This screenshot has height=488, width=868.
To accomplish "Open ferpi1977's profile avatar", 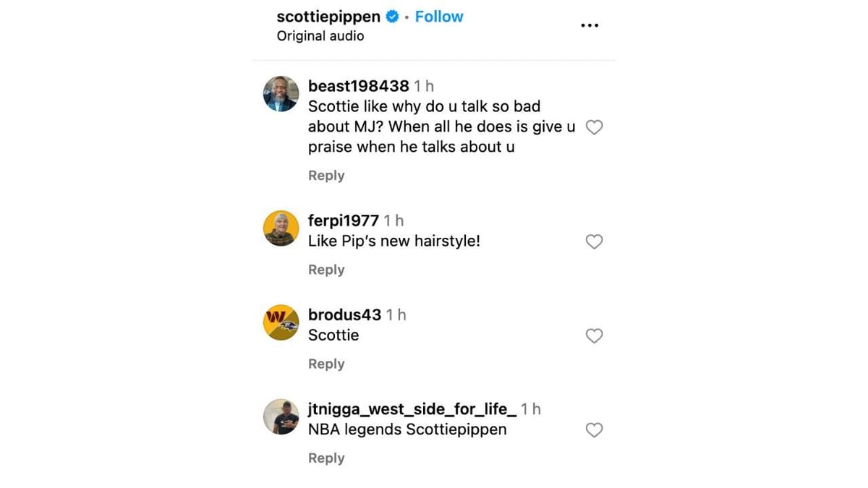I will coord(281,228).
